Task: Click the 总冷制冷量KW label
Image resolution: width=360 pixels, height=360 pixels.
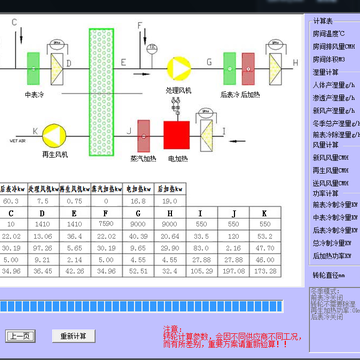Action: (x=332, y=243)
